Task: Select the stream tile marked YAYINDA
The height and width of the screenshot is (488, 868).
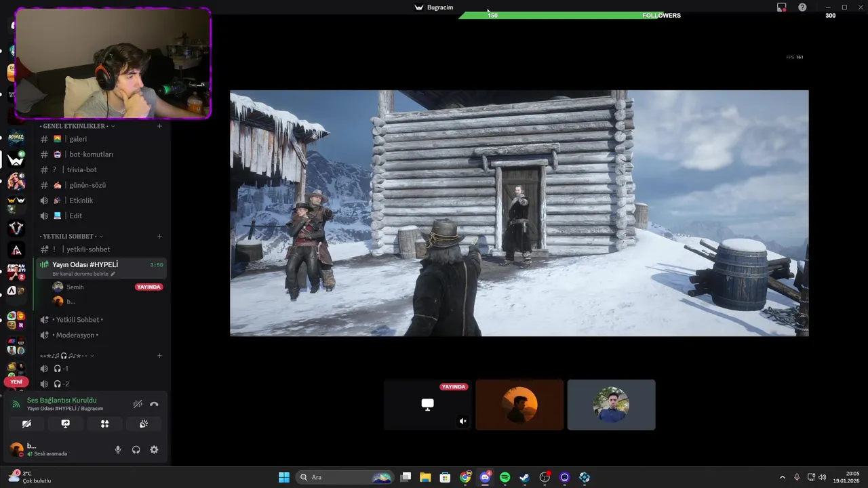Action: point(427,405)
